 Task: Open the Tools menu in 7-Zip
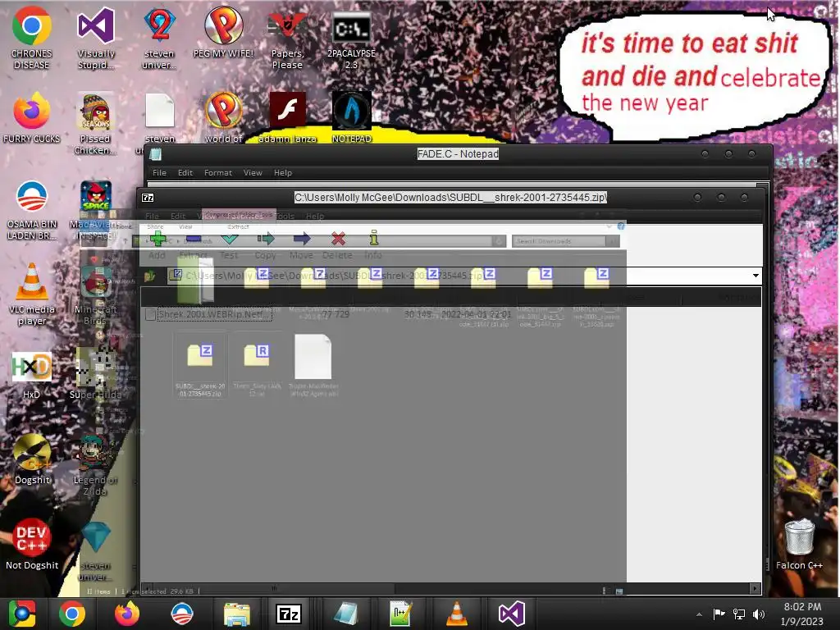(285, 217)
